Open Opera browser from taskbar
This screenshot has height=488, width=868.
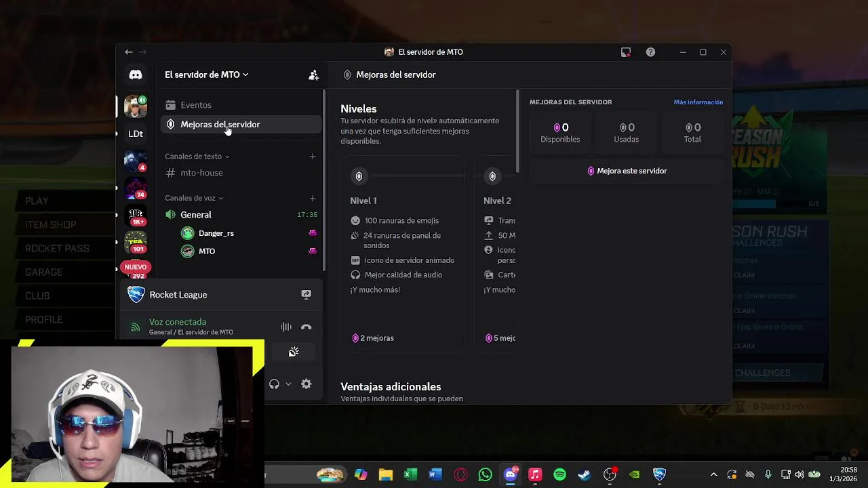tap(460, 474)
